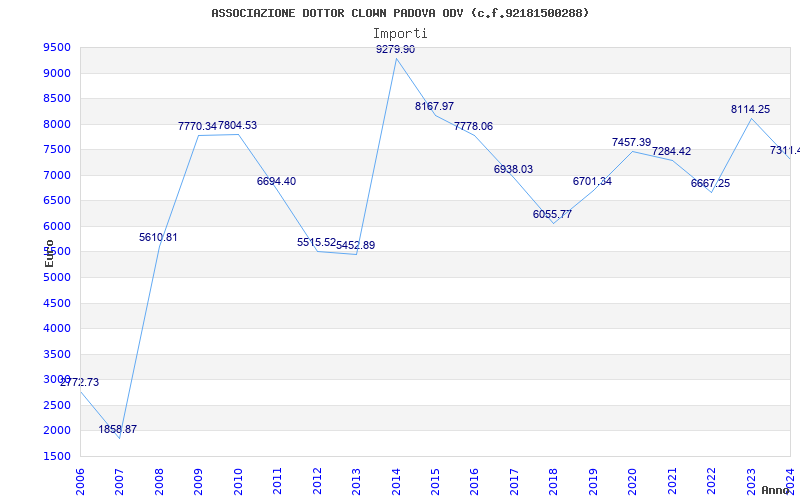Select the x-axis year 2019
The width and height of the screenshot is (800, 500).
pyautogui.click(x=593, y=481)
